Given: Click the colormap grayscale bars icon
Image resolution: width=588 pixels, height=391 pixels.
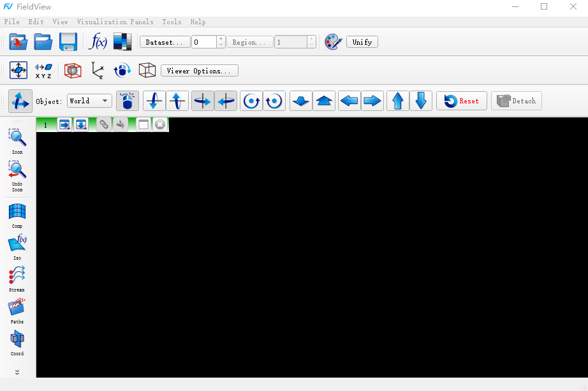Looking at the screenshot, I should point(122,42).
